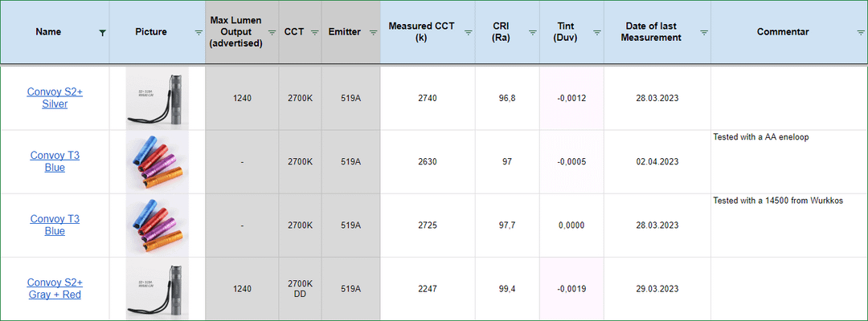Open the Convoy S2+ Silver link
The image size is (868, 321).
tap(55, 98)
